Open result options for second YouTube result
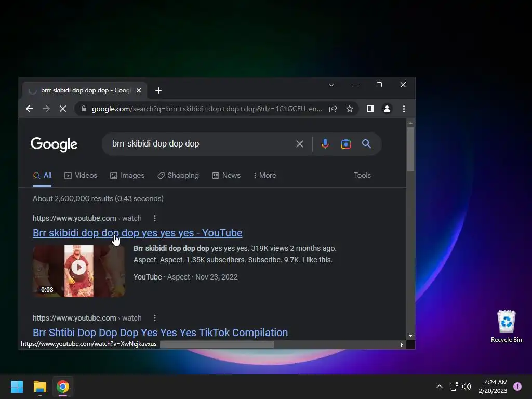 [x=155, y=318]
